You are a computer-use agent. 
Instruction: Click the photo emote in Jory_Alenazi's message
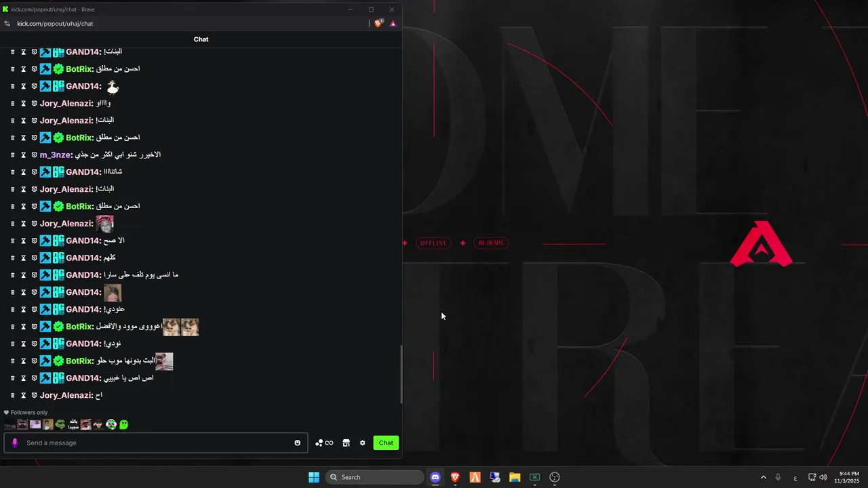pos(104,224)
